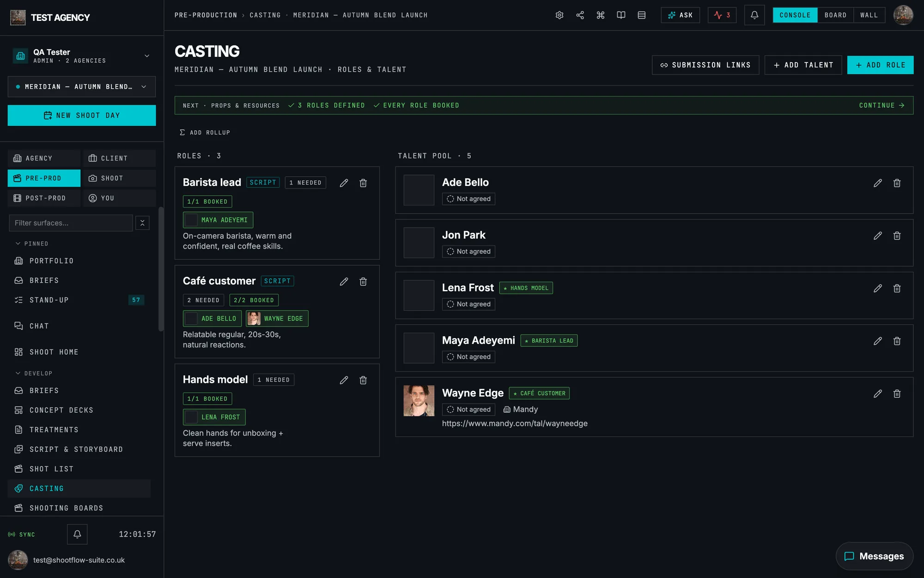The width and height of the screenshot is (924, 578).
Task: Expand QA Tester account switcher
Action: point(82,56)
